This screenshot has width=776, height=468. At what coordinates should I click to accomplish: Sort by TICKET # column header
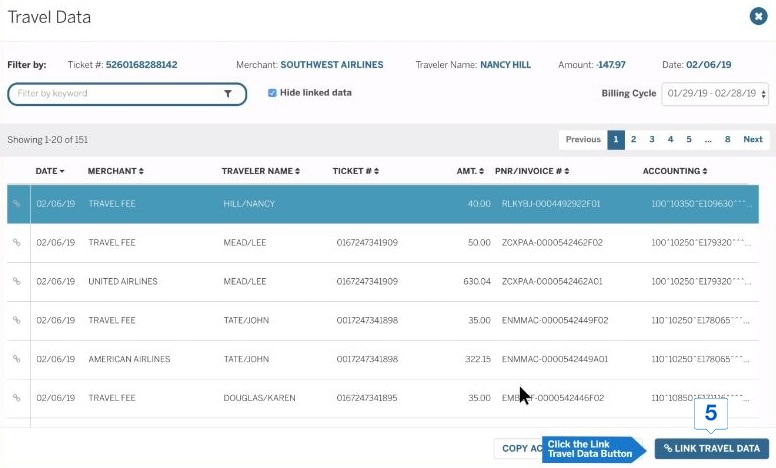tap(355, 171)
